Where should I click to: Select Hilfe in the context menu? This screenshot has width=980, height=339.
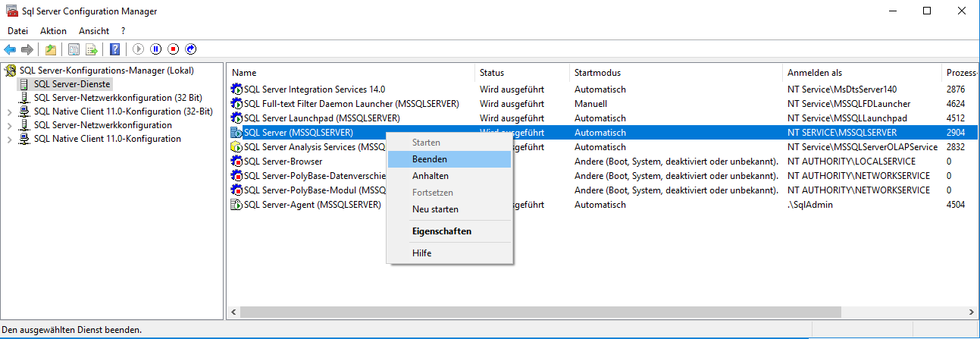coord(449,253)
